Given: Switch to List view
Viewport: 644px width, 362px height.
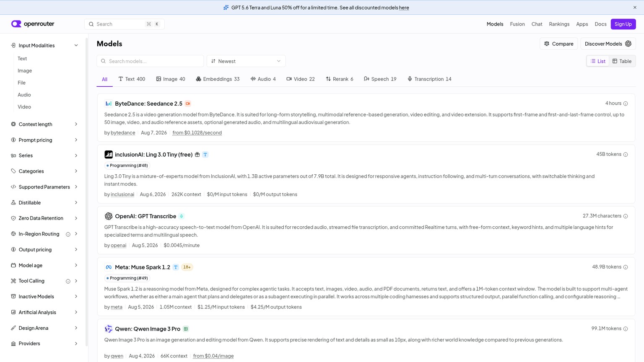Looking at the screenshot, I should tap(598, 61).
